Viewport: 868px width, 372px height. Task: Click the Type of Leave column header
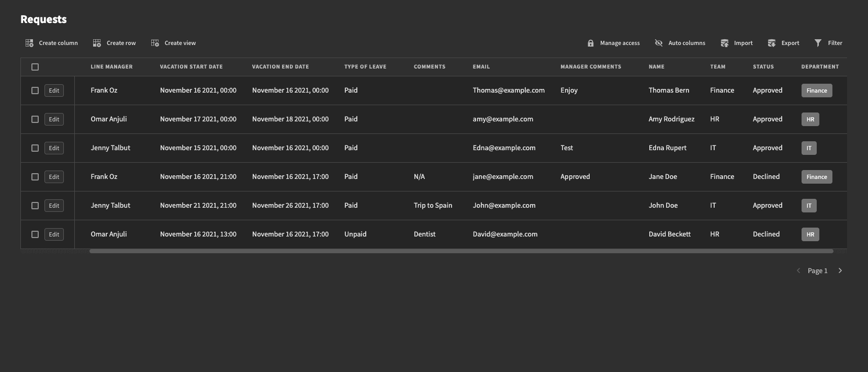365,67
